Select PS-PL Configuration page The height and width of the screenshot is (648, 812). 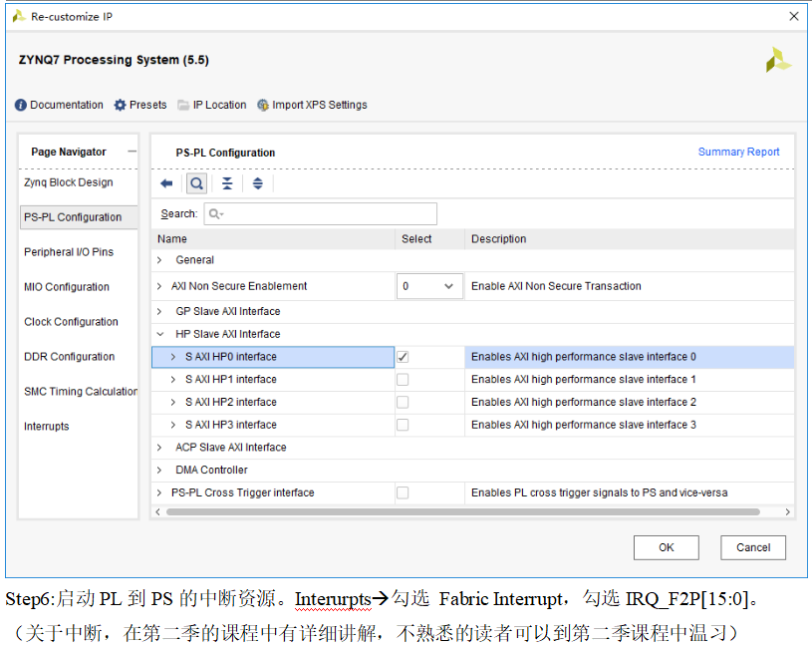[79, 217]
